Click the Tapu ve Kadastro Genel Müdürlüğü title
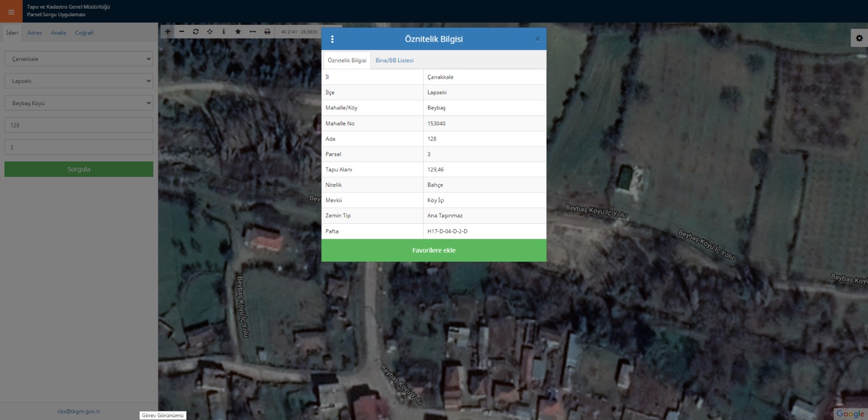The width and height of the screenshot is (868, 420). click(68, 7)
